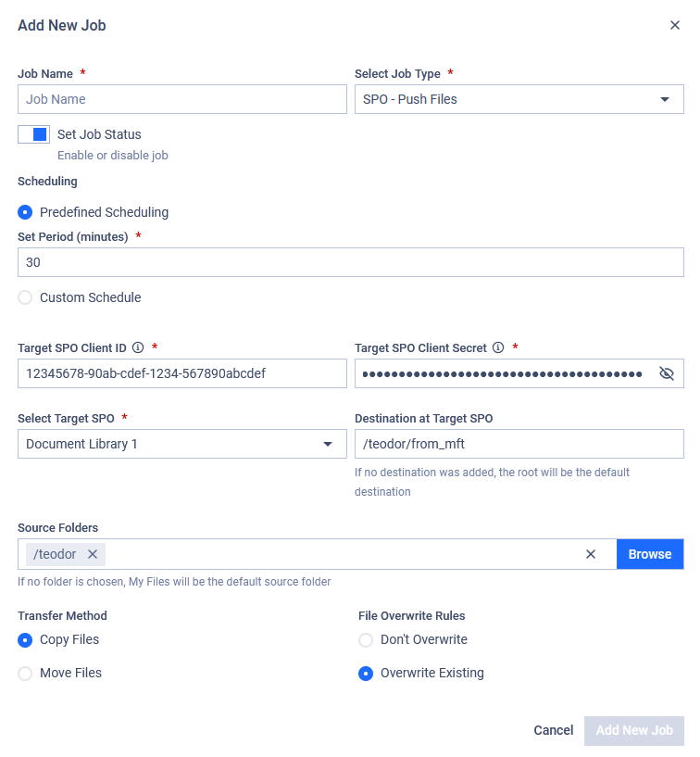This screenshot has height=757, width=700.
Task: Click the Add New Job submit button
Action: [x=634, y=730]
